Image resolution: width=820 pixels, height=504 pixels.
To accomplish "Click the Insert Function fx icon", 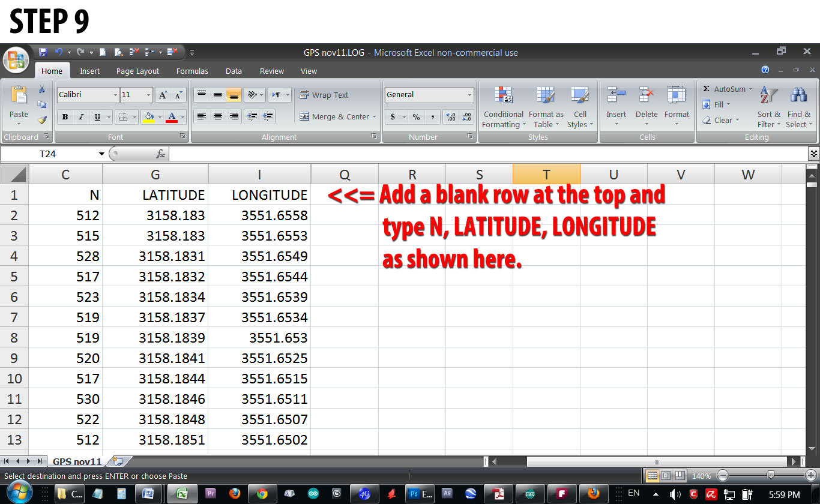I will [x=158, y=154].
